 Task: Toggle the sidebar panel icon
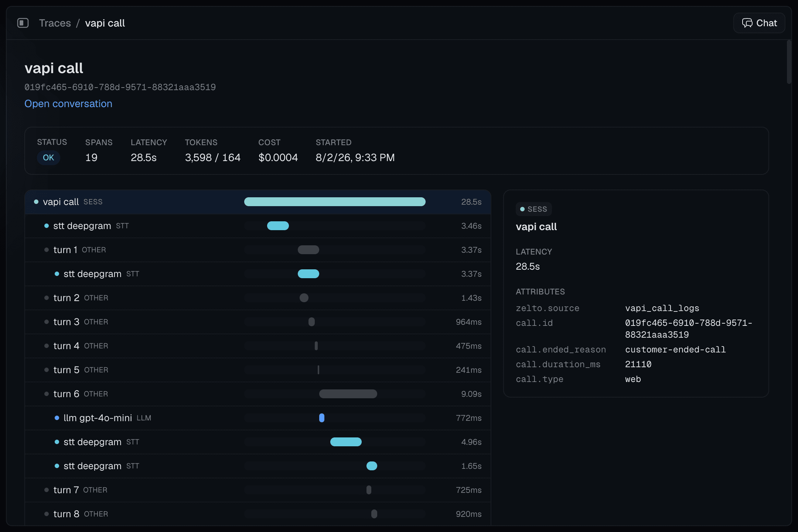23,23
